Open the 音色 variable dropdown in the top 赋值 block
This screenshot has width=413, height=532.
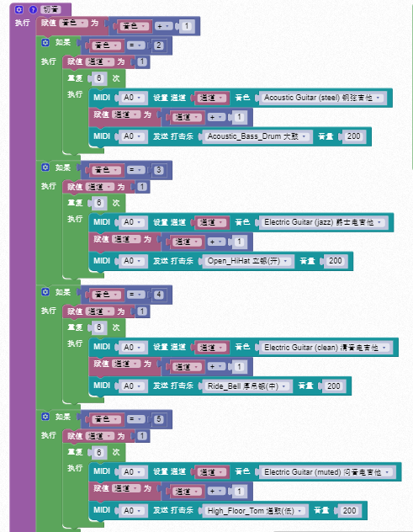click(73, 23)
